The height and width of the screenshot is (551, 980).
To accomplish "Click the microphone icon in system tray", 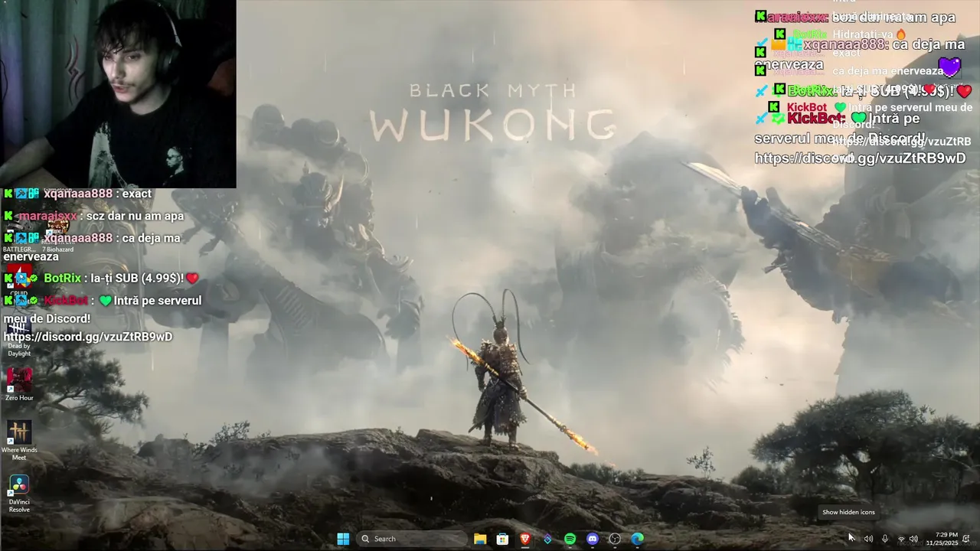I will (x=885, y=539).
